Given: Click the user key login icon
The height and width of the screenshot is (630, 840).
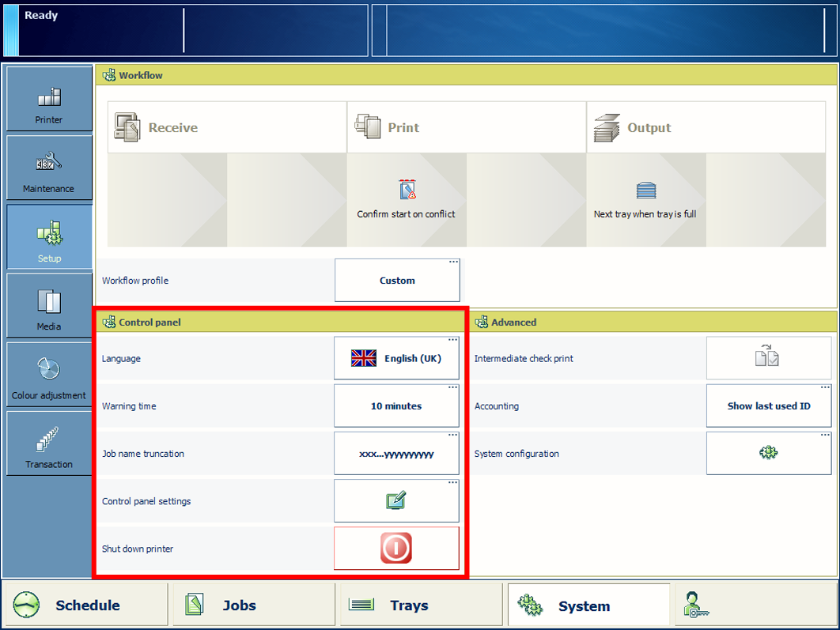Looking at the screenshot, I should point(697,605).
